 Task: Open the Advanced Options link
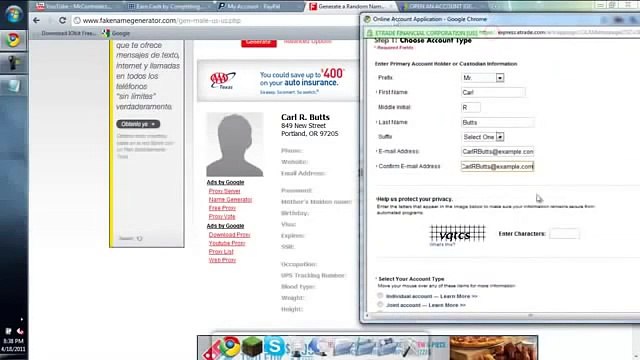tap(307, 41)
